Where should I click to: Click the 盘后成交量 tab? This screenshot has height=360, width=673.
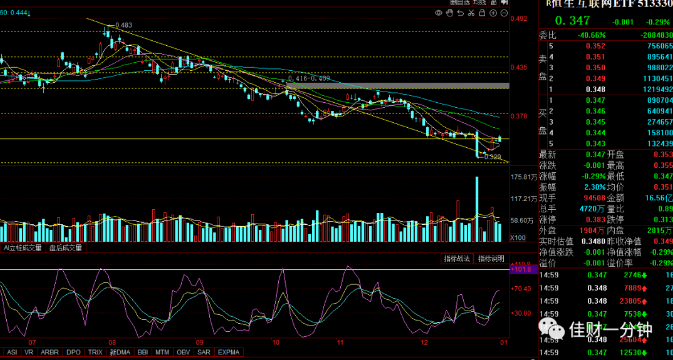(65, 248)
